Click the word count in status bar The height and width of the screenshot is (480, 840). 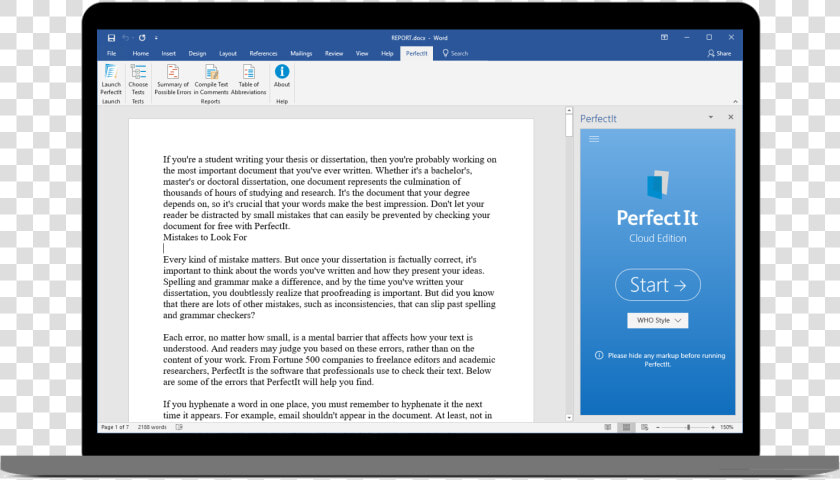click(x=152, y=428)
